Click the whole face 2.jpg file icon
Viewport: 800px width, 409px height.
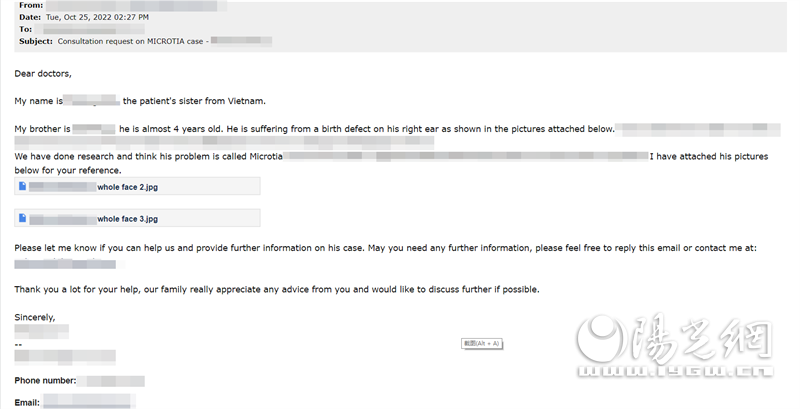(x=22, y=186)
